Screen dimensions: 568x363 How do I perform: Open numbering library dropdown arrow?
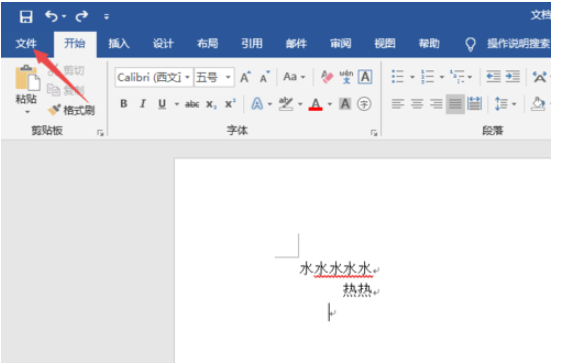(x=442, y=77)
